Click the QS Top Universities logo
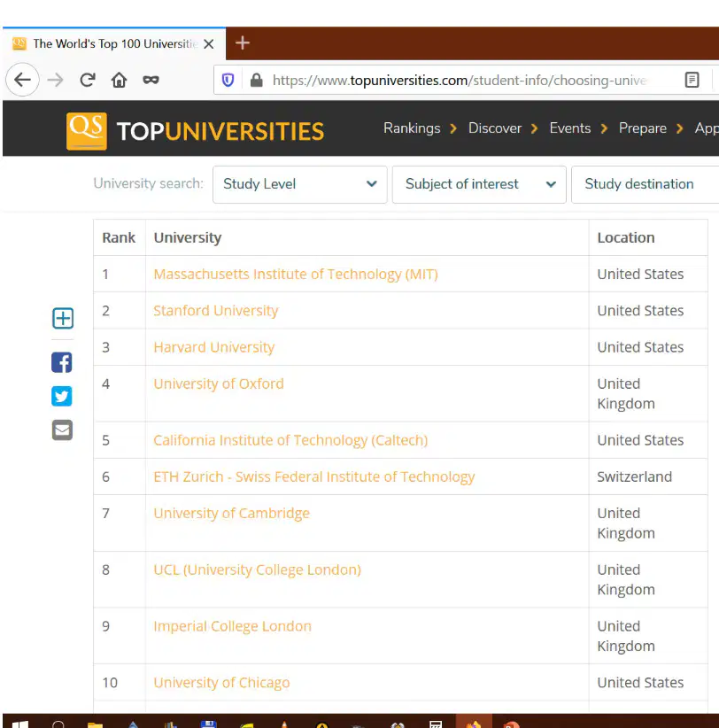The image size is (719, 728). pyautogui.click(x=195, y=131)
